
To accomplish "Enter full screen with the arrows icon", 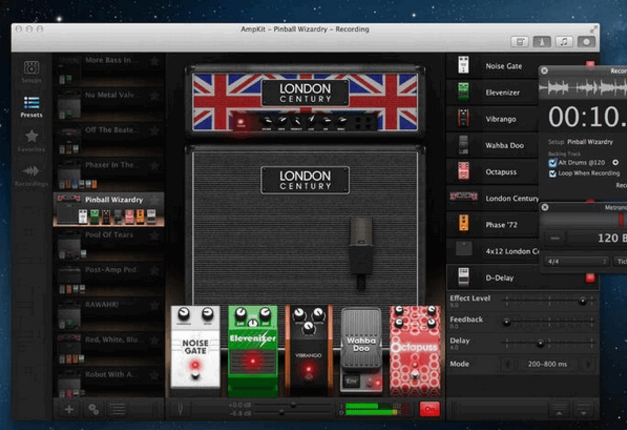I will (x=594, y=29).
